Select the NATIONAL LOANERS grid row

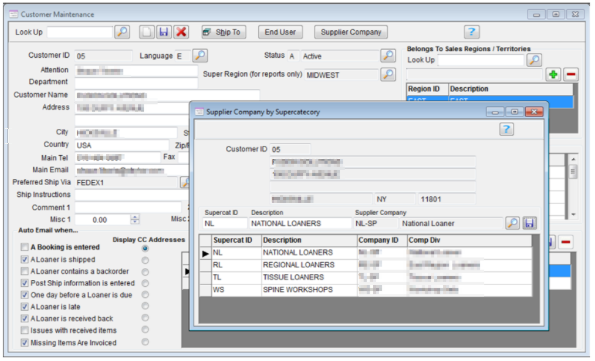[366, 253]
